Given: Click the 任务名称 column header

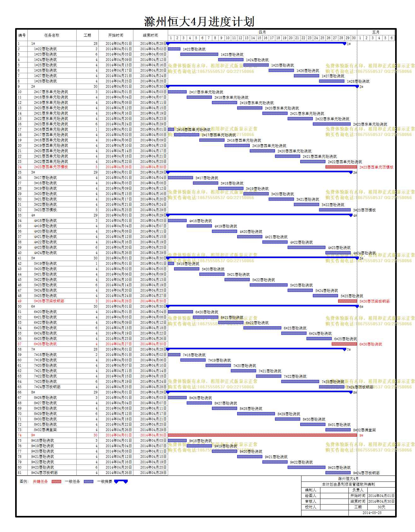Looking at the screenshot, I should click(52, 35).
